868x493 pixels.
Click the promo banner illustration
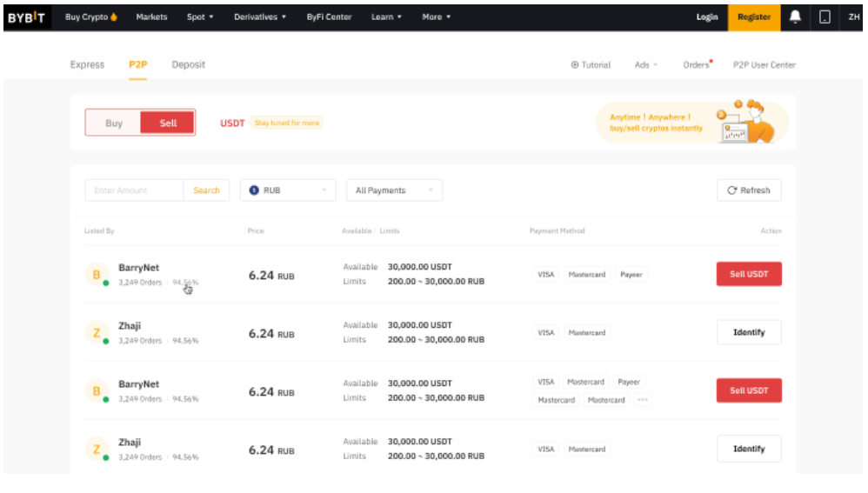click(x=744, y=122)
